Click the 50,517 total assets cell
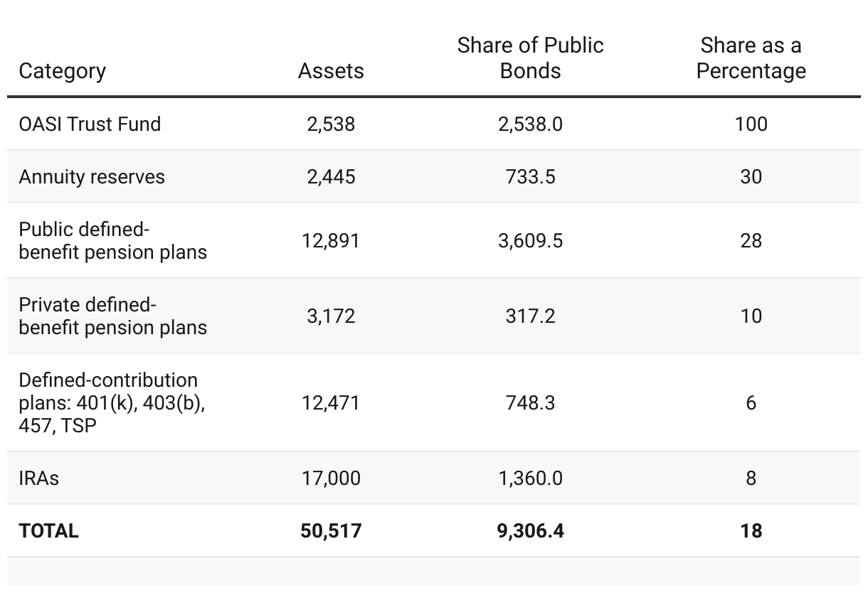The image size is (868, 593). 331,531
